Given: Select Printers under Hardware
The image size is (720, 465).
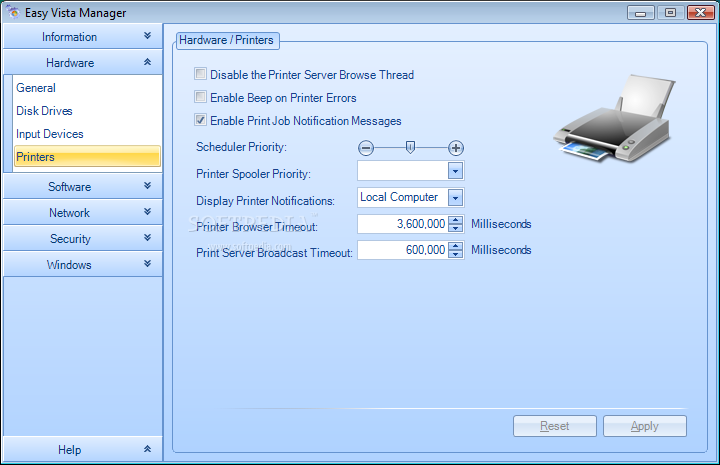Looking at the screenshot, I should [87, 156].
